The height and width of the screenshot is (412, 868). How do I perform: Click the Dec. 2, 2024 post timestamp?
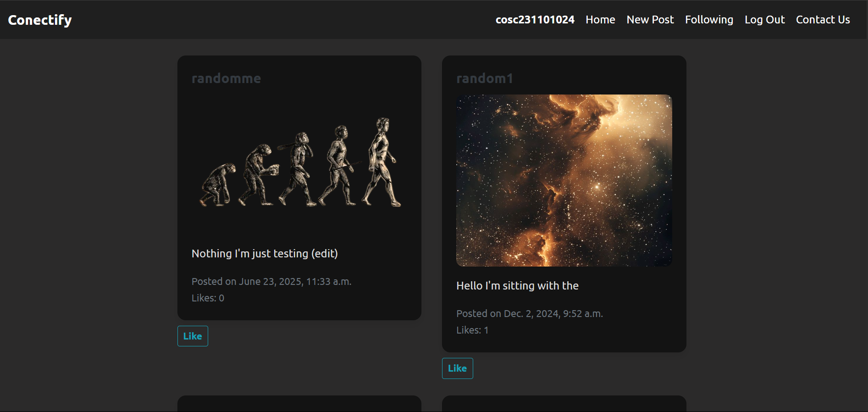tap(529, 314)
